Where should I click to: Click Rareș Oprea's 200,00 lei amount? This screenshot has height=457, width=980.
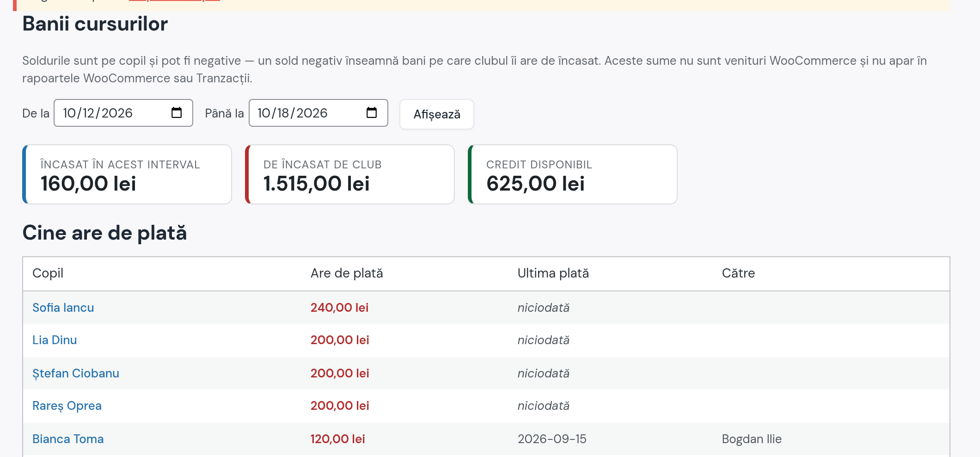click(340, 406)
